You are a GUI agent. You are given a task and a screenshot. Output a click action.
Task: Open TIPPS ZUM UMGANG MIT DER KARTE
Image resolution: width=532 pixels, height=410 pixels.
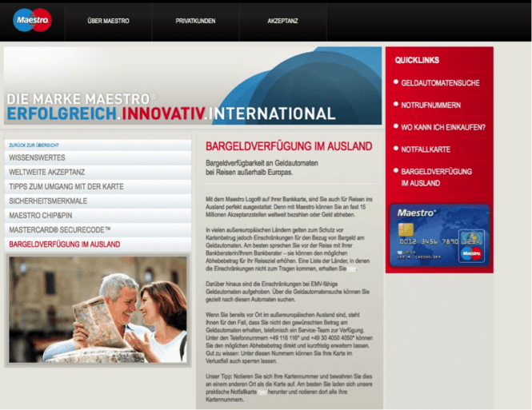click(98, 187)
